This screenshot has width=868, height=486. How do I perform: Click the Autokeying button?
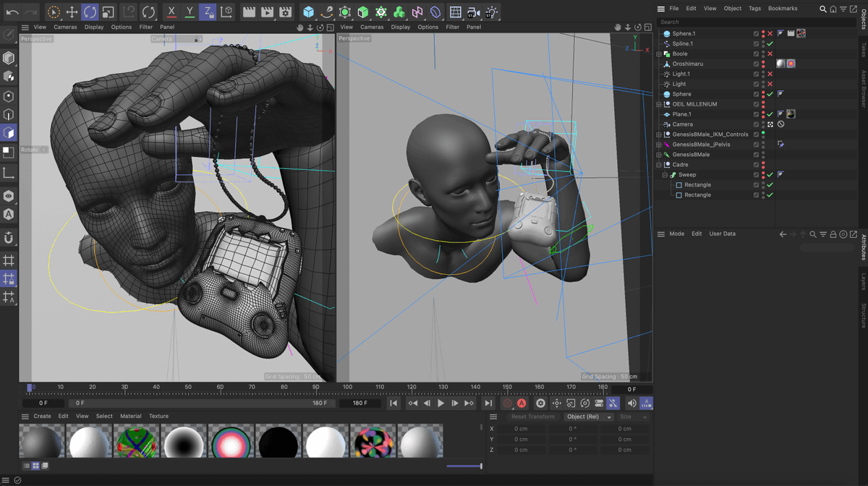coord(522,404)
